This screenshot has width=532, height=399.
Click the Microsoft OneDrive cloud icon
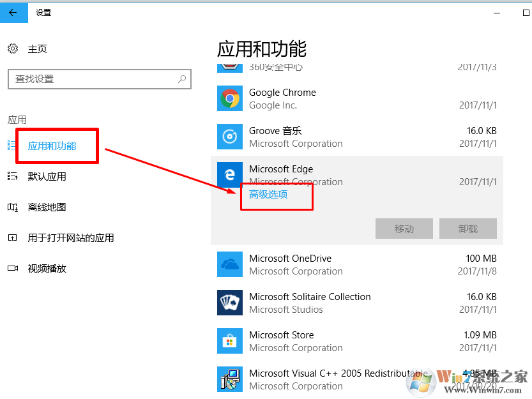(x=230, y=264)
